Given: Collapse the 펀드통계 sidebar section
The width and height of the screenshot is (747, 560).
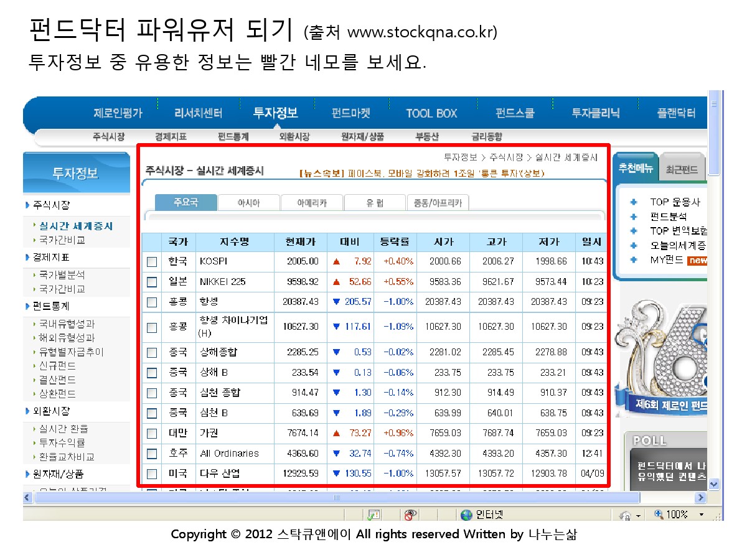Looking at the screenshot, I should [x=49, y=306].
